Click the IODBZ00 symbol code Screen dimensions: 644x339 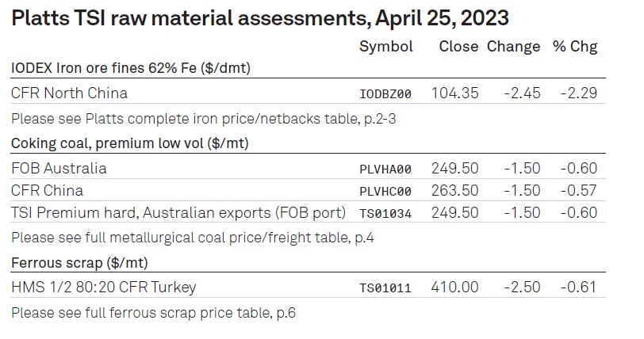pyautogui.click(x=385, y=94)
